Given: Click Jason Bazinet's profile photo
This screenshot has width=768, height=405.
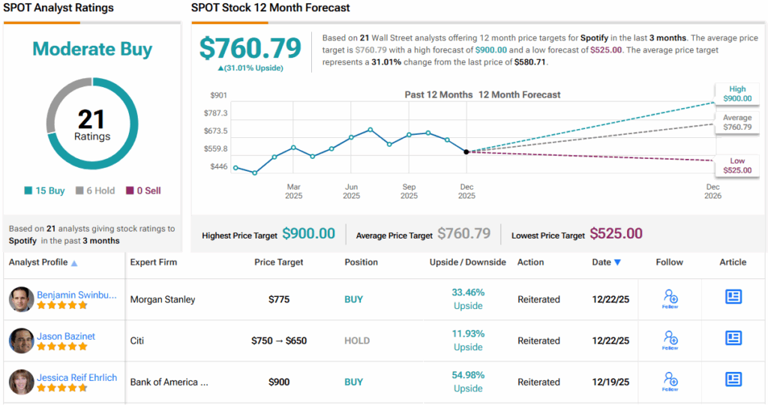Looking at the screenshot, I should coord(21,340).
